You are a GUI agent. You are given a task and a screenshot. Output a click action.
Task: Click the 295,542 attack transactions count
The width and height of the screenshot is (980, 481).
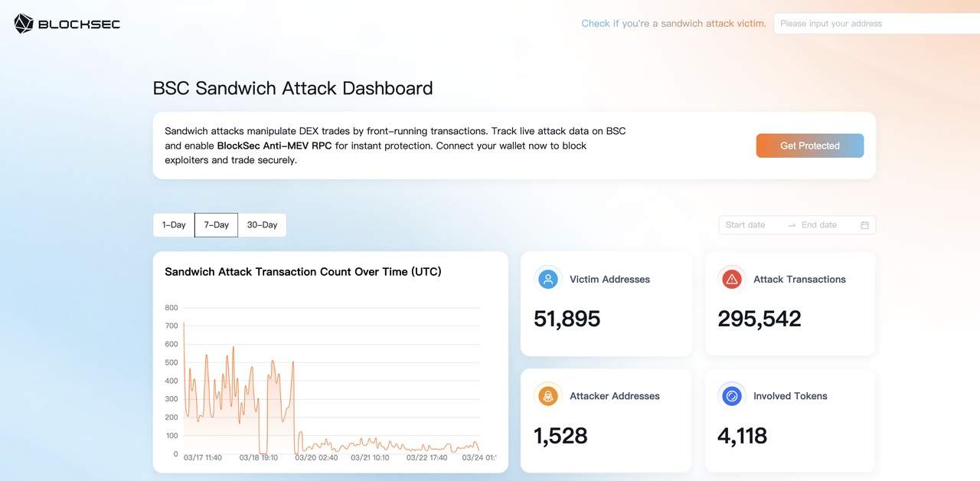pos(759,319)
